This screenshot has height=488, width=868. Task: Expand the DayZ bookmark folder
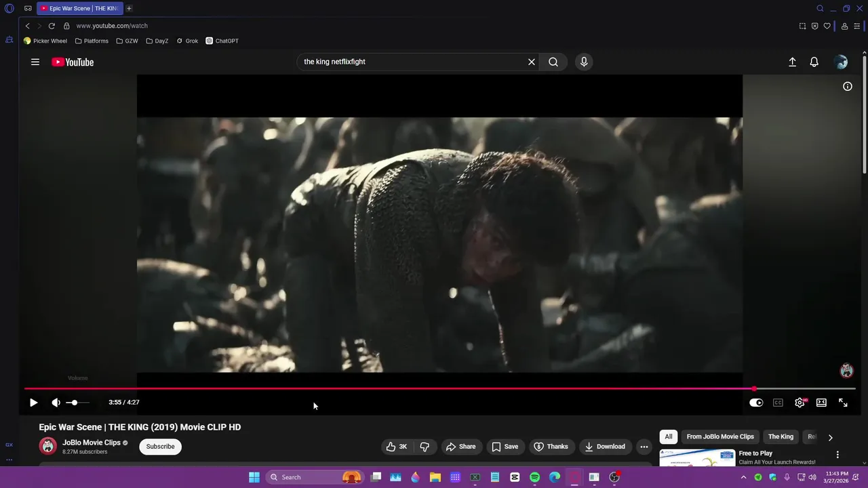(x=157, y=41)
